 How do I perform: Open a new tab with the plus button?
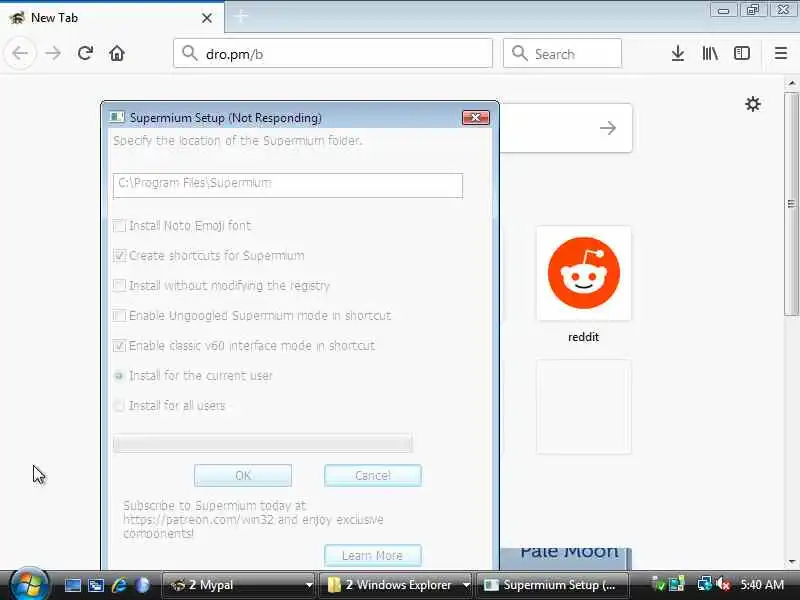click(x=241, y=17)
